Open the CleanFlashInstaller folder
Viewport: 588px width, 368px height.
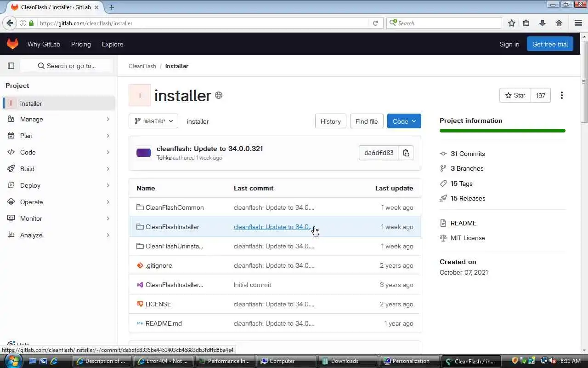pyautogui.click(x=172, y=227)
